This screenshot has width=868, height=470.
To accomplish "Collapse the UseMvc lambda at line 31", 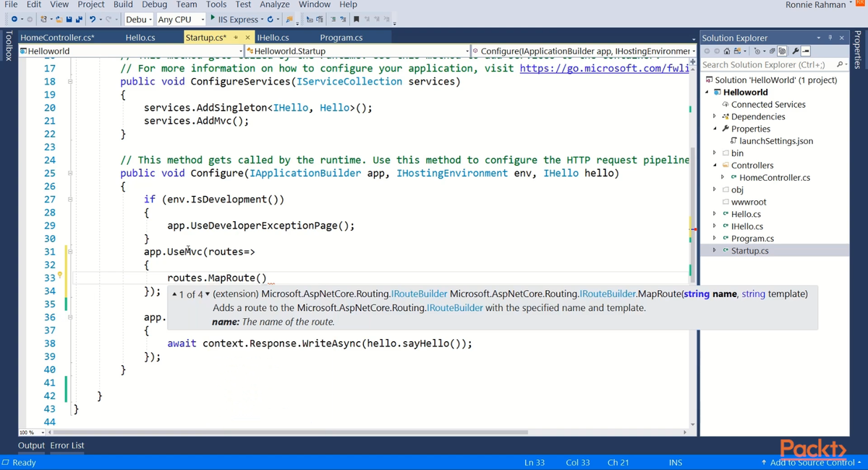I will point(70,252).
